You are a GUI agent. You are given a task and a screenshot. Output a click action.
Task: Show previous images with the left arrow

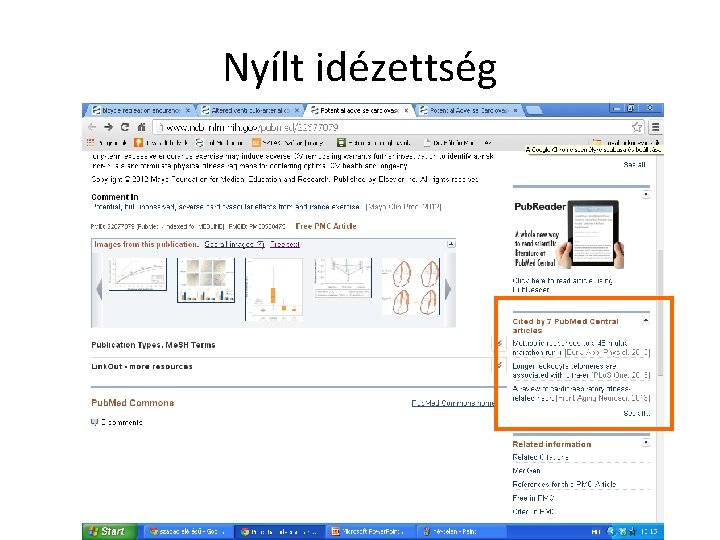99,289
